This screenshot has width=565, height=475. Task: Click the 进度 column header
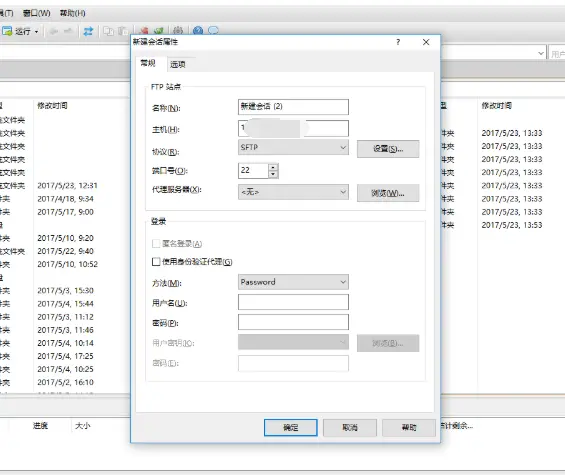[x=40, y=426]
